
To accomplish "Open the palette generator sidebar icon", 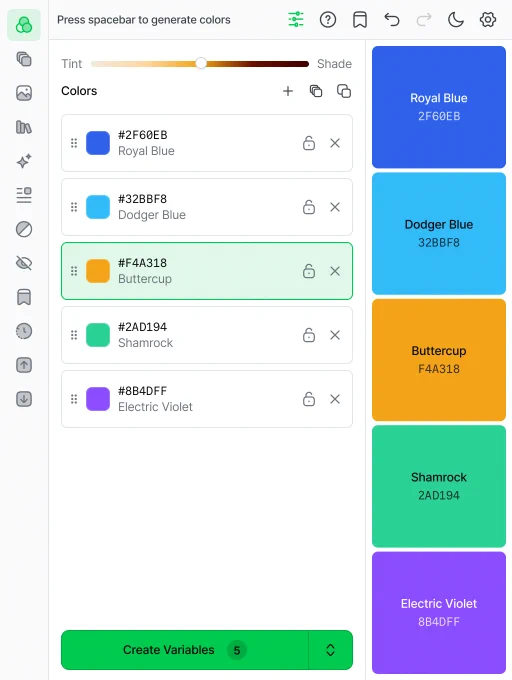I will coord(24,25).
